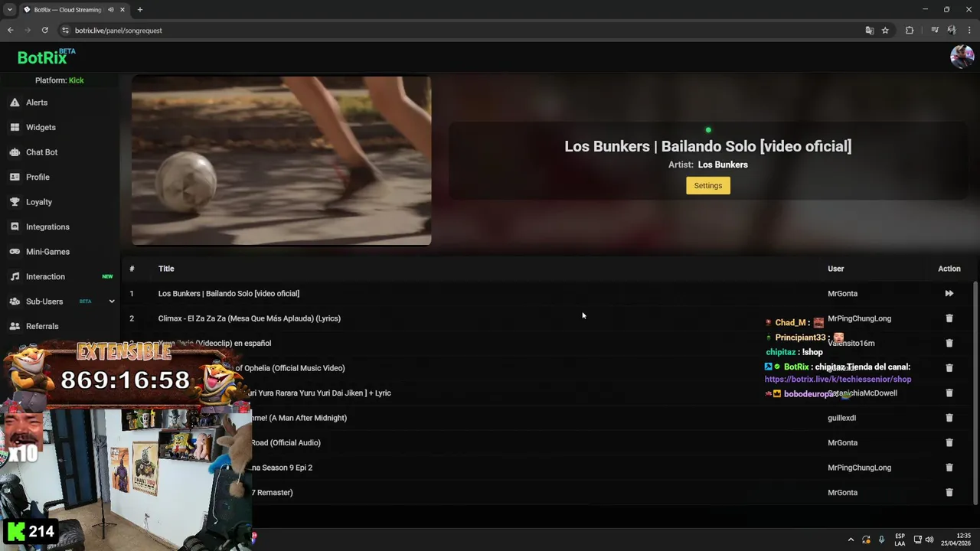This screenshot has width=980, height=551.
Task: Click user guillexdl
Action: (841, 418)
